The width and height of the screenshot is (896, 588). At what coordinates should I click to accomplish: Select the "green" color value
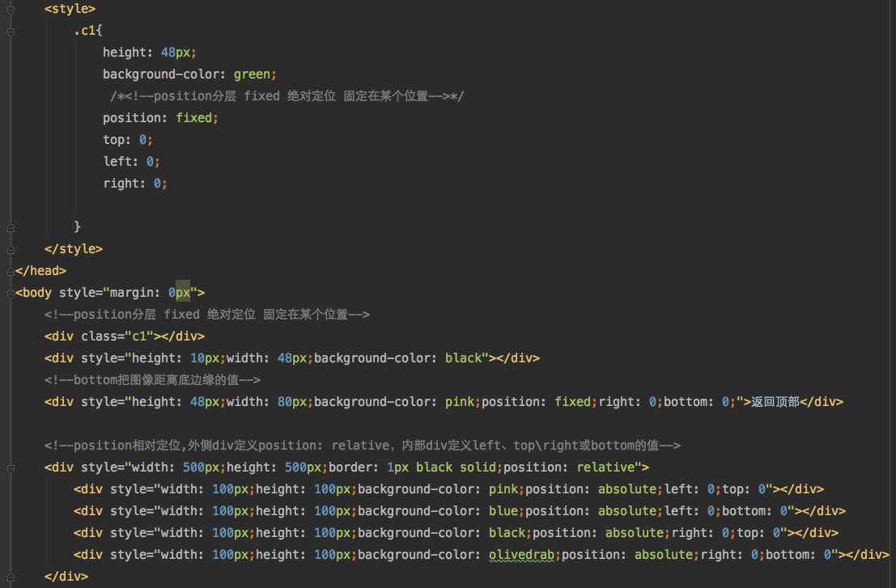coord(252,74)
